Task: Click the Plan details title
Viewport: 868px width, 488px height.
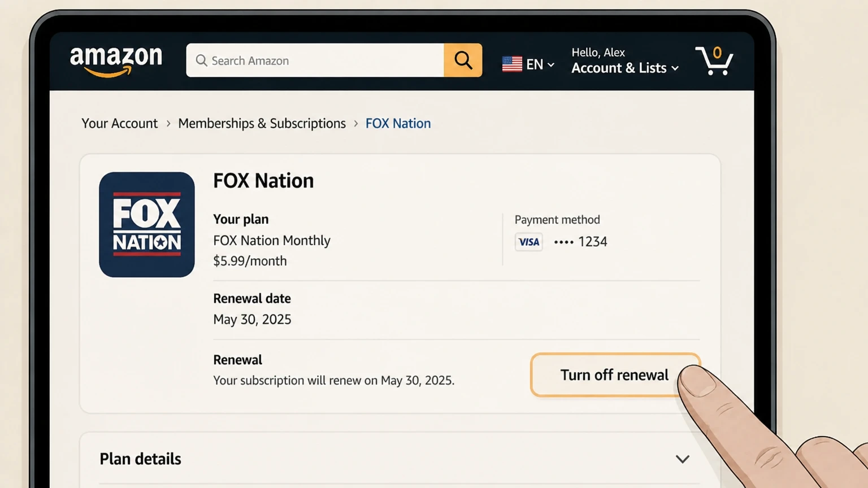Action: point(141,459)
